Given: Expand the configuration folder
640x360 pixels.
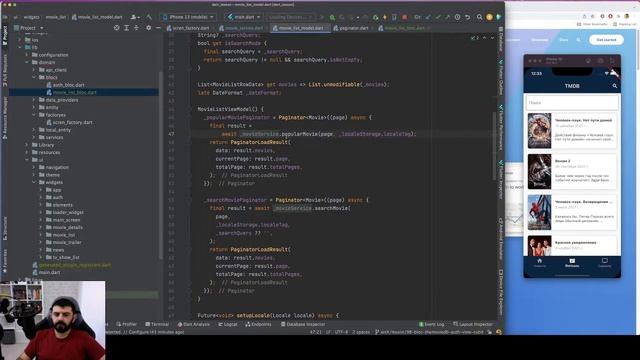Looking at the screenshot, I should tap(27, 55).
